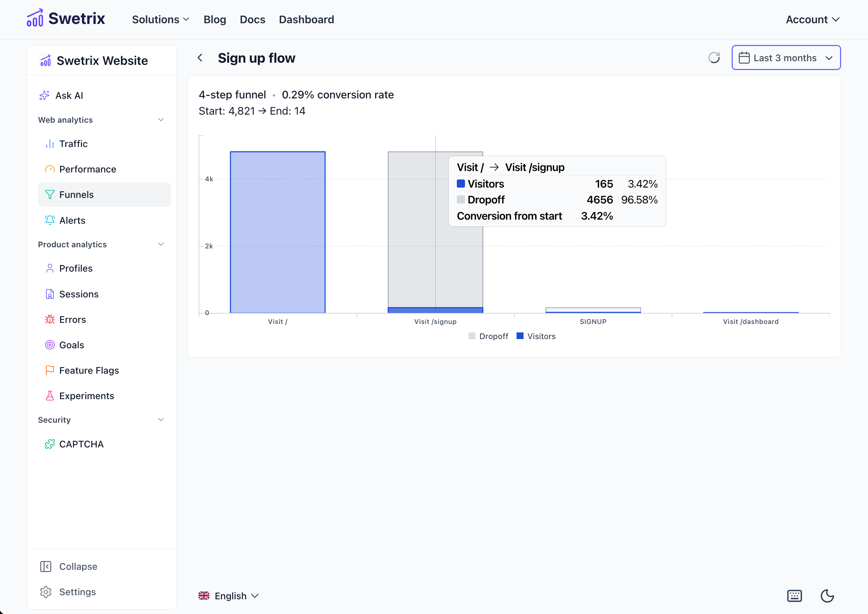Image resolution: width=868 pixels, height=614 pixels.
Task: Open the keyboard shortcuts icon
Action: [794, 596]
